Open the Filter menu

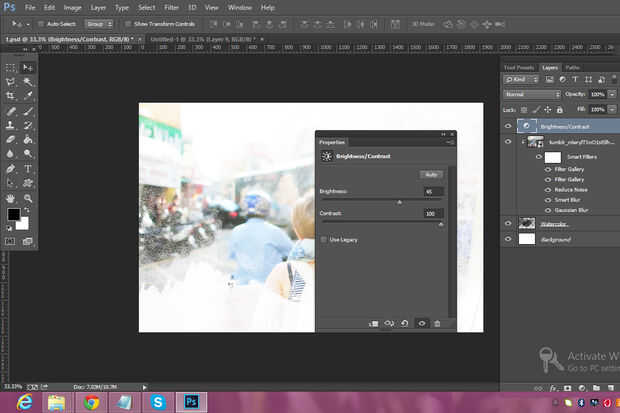point(174,7)
